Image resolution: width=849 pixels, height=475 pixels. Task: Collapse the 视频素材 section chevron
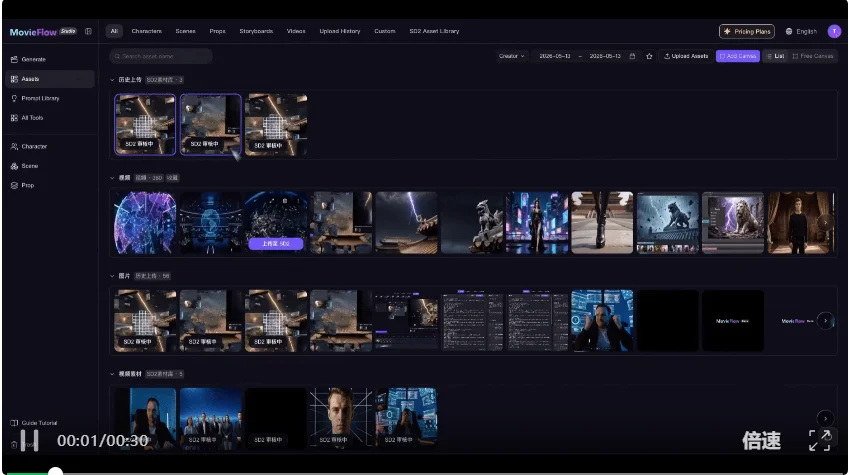point(112,374)
